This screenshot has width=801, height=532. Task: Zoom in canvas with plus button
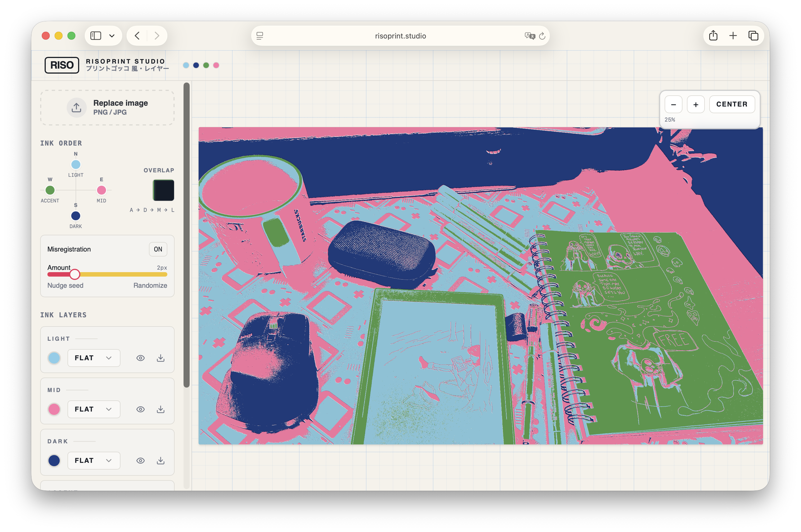[x=696, y=104]
